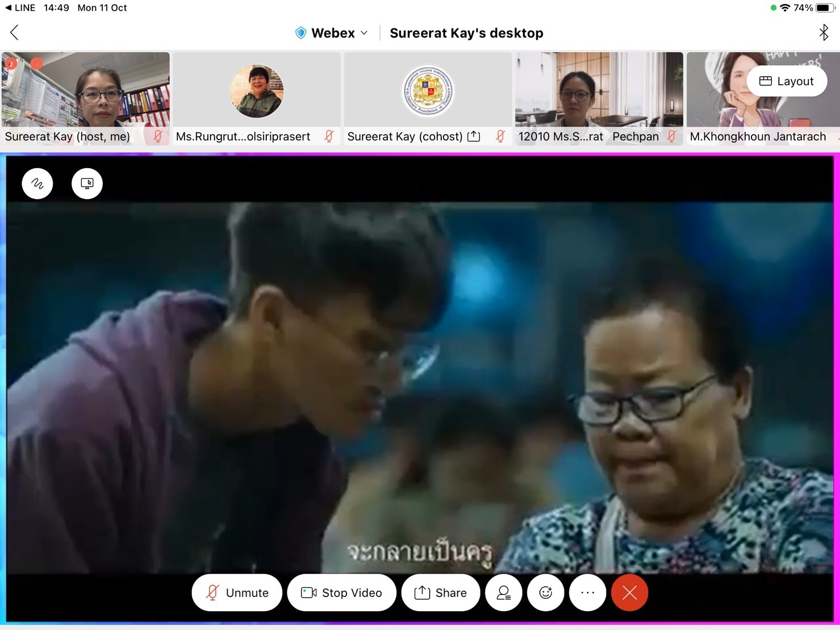
Task: Tap the Wi-Fi status icon
Action: pos(785,8)
